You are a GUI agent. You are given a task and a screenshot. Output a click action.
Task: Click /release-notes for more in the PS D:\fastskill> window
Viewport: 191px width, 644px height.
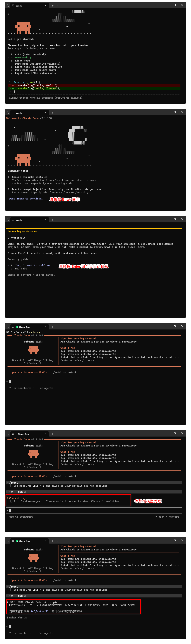pyautogui.click(x=77, y=360)
